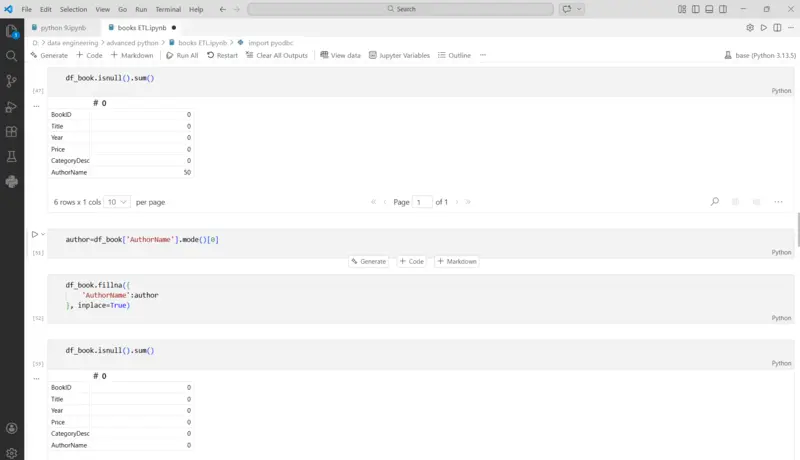
Task: Switch to books ETL.ipynb tab
Action: (x=142, y=28)
